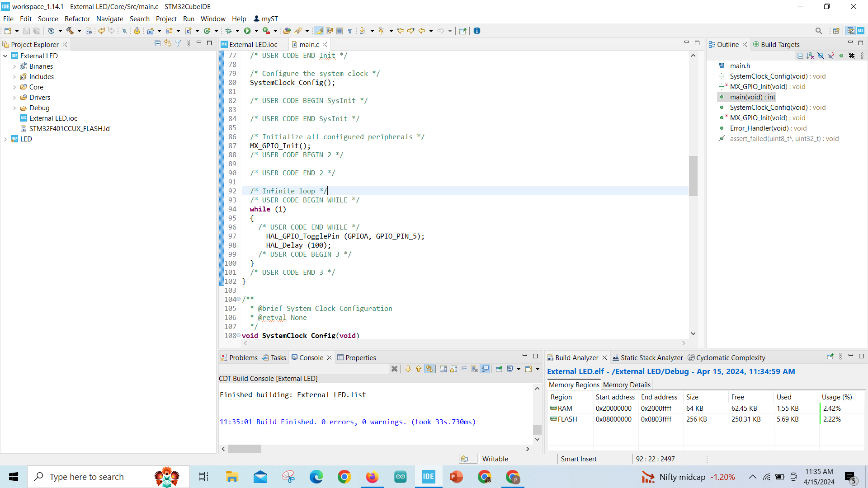Screen dimensions: 868x488
Task: Click the New file toolbar icon
Action: tap(8, 31)
